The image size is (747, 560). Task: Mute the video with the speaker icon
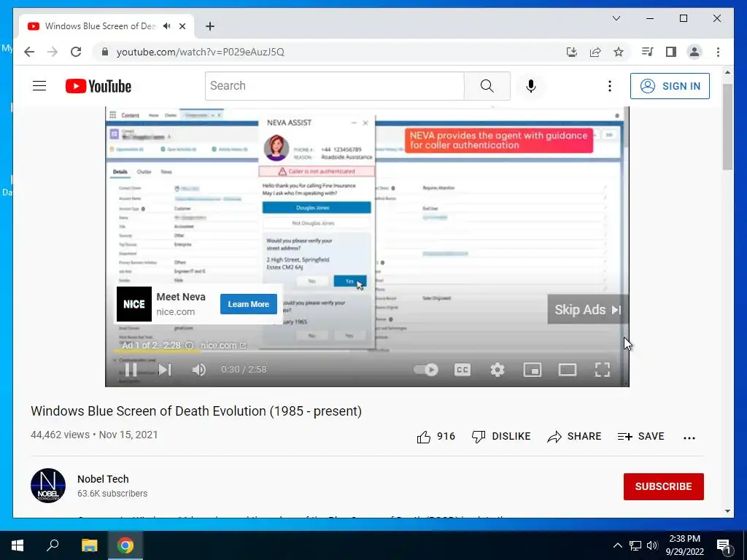[x=198, y=370]
